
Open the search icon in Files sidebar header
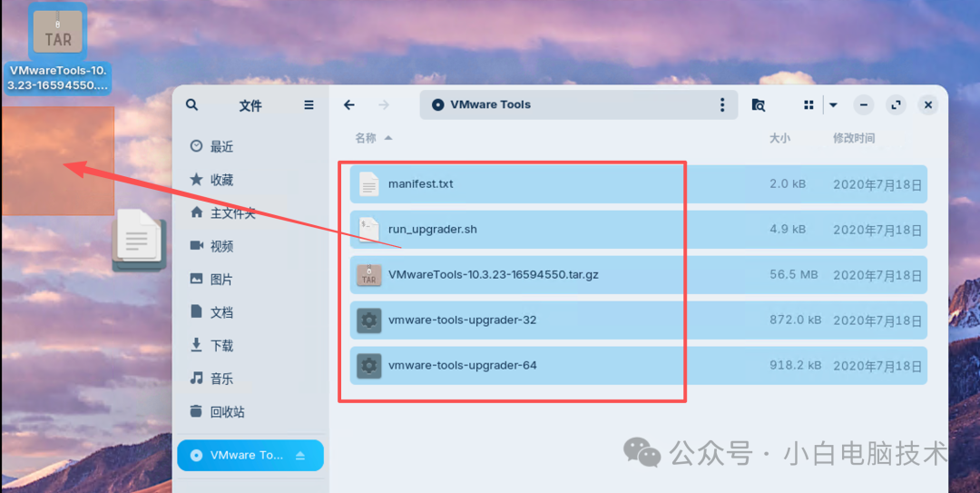coord(191,105)
